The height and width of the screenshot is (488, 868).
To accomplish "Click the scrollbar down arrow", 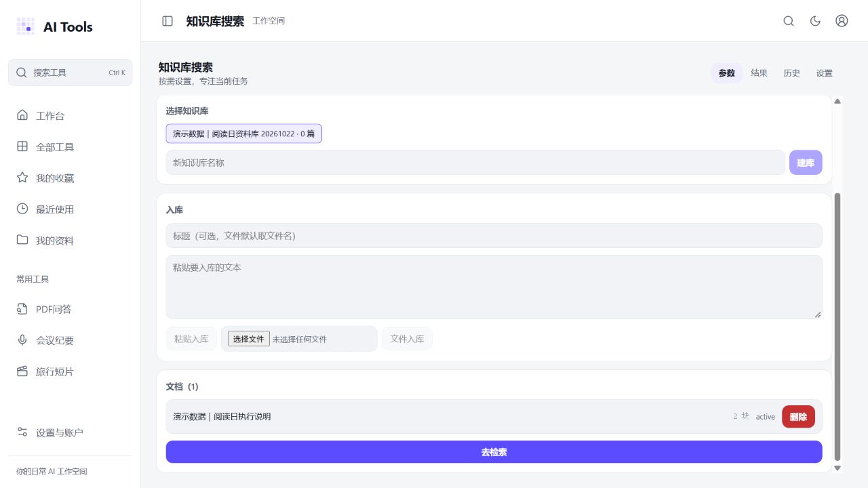I will 837,468.
